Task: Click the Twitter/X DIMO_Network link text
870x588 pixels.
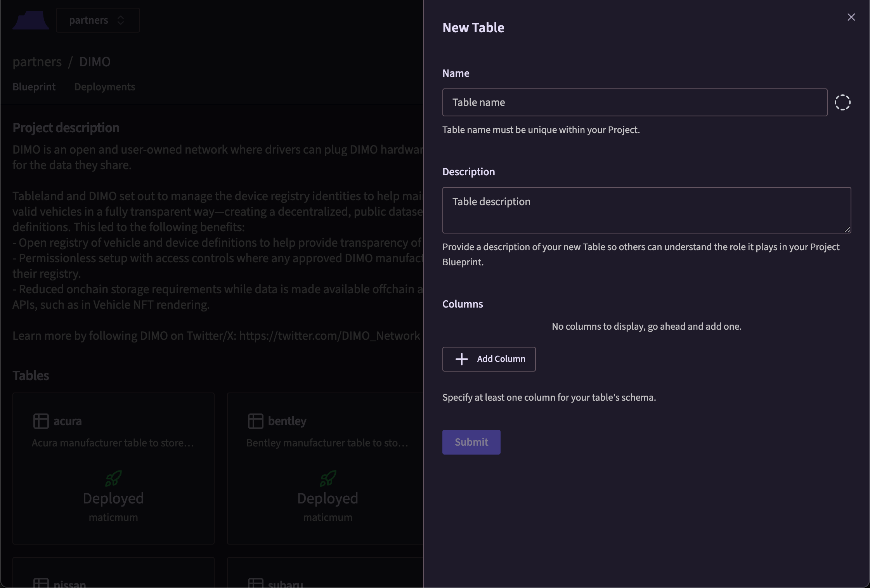Action: (x=329, y=336)
